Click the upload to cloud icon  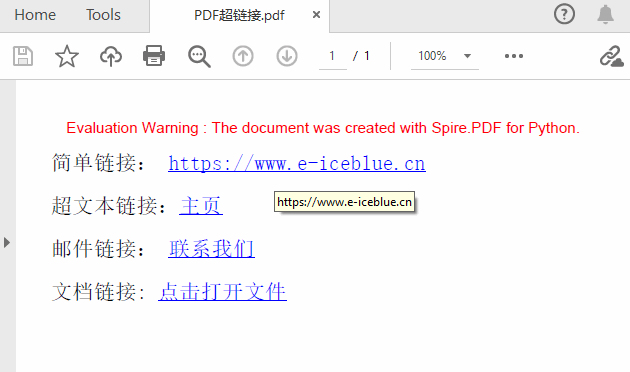pyautogui.click(x=111, y=56)
